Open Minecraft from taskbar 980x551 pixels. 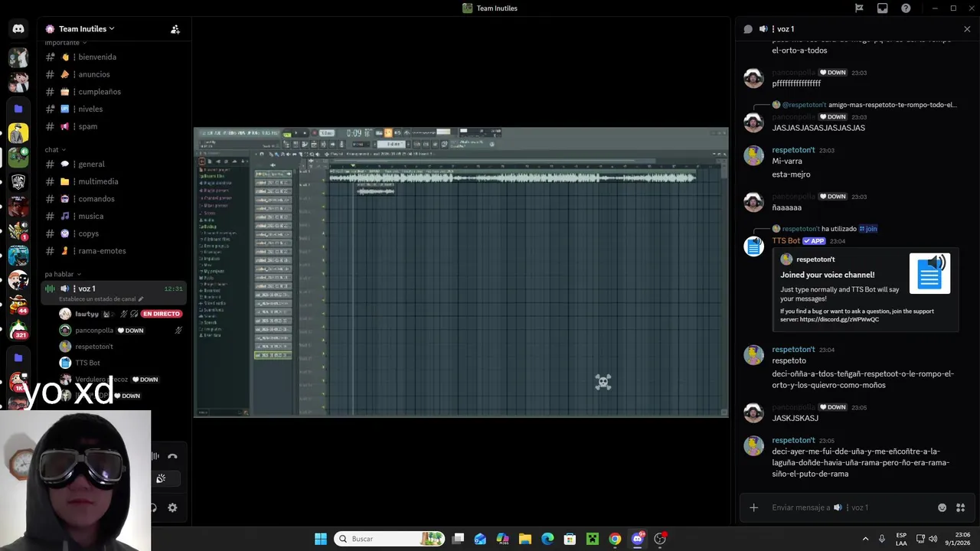tap(592, 539)
